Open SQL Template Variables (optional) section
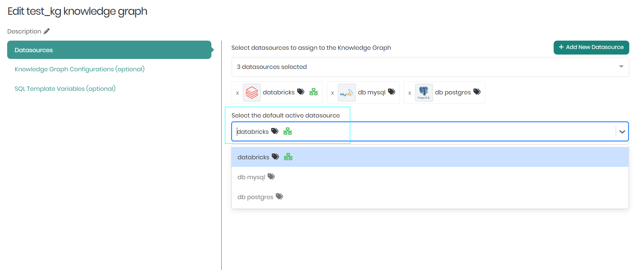The height and width of the screenshot is (270, 644). point(65,89)
